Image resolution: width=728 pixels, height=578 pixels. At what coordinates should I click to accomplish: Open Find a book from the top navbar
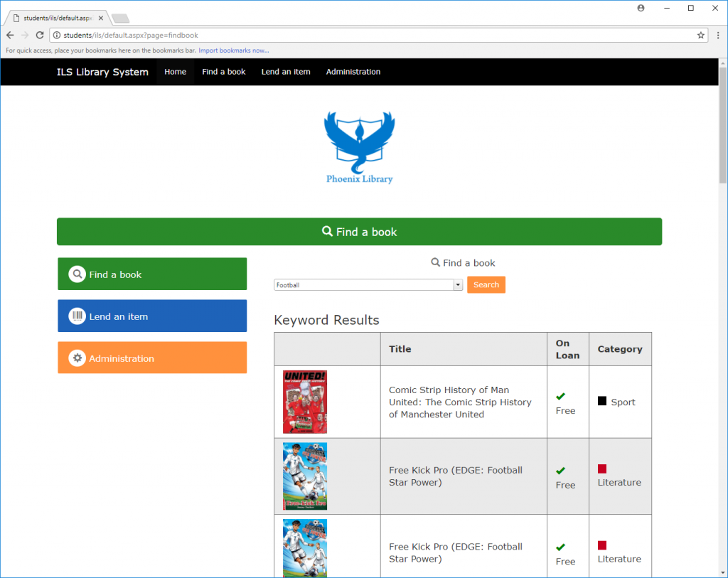(x=224, y=72)
